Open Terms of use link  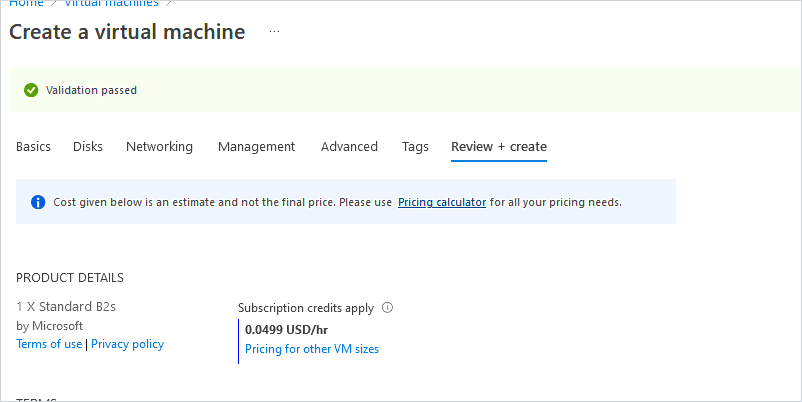tap(49, 344)
